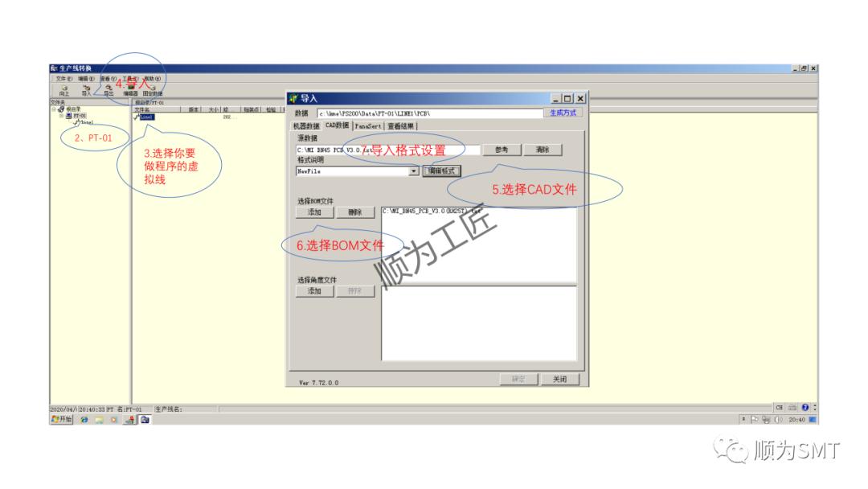868x489 pixels.
Task: Click the system tray clock 20:40
Action: click(796, 420)
